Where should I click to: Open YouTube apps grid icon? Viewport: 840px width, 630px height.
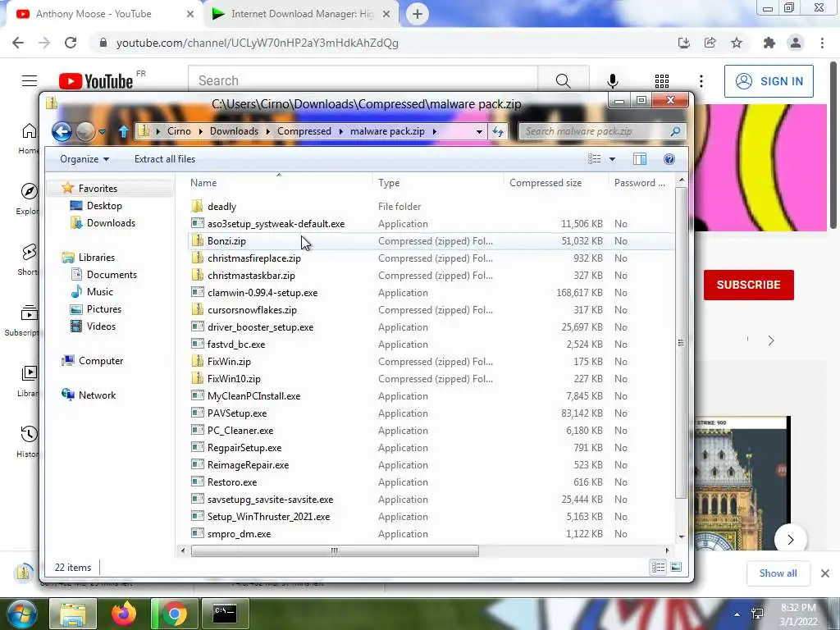pos(662,81)
